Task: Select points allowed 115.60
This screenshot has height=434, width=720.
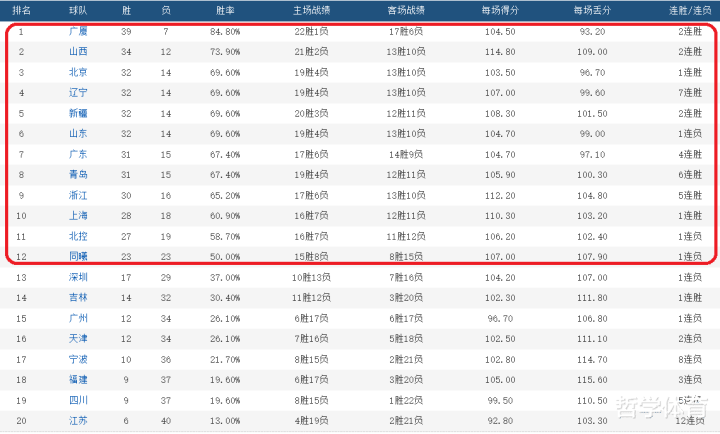Action: point(592,380)
